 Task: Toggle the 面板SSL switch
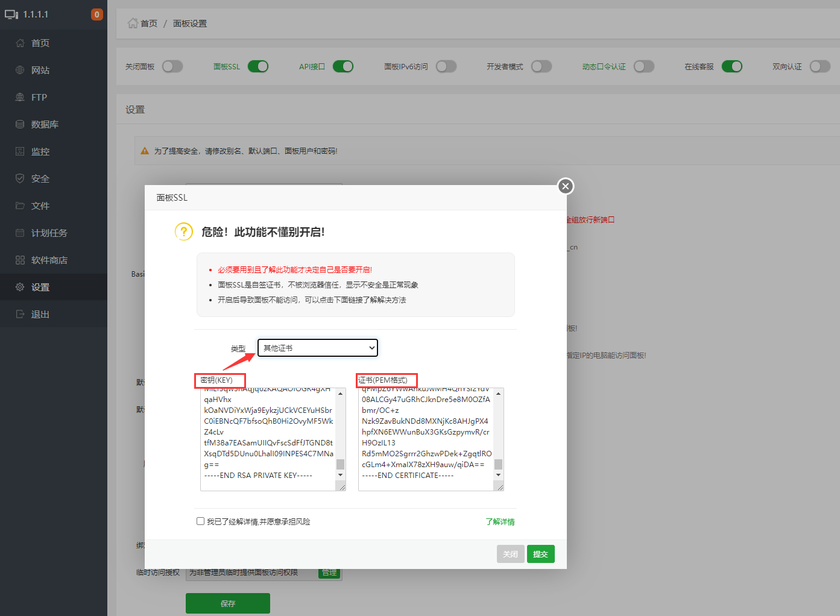[x=258, y=66]
